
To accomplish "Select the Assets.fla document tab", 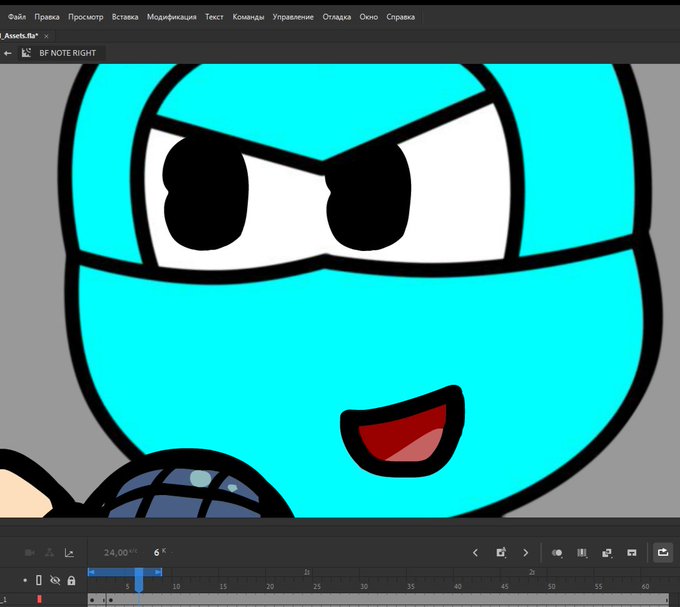I will 19,36.
